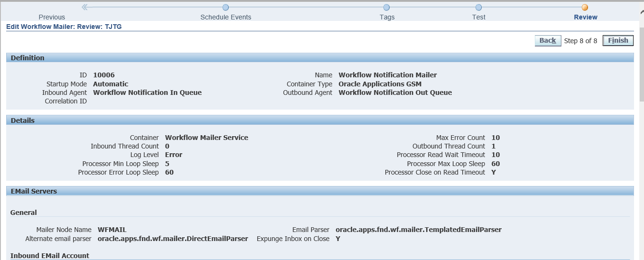This screenshot has width=644, height=260.
Task: Jump to Test step
Action: click(x=479, y=17)
